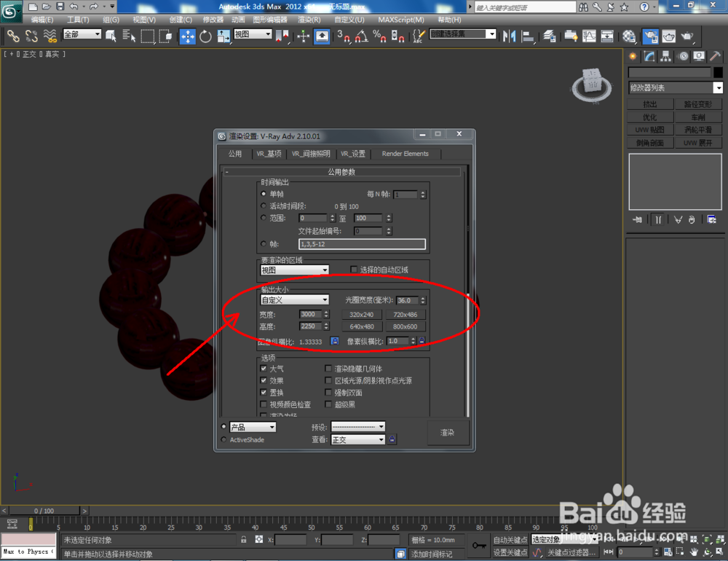Open the MAXScript menu

coord(401,20)
